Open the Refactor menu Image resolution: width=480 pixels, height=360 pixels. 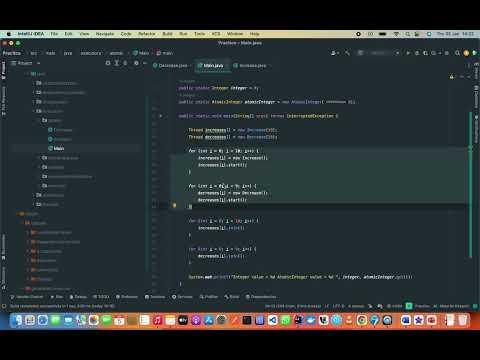(x=147, y=34)
